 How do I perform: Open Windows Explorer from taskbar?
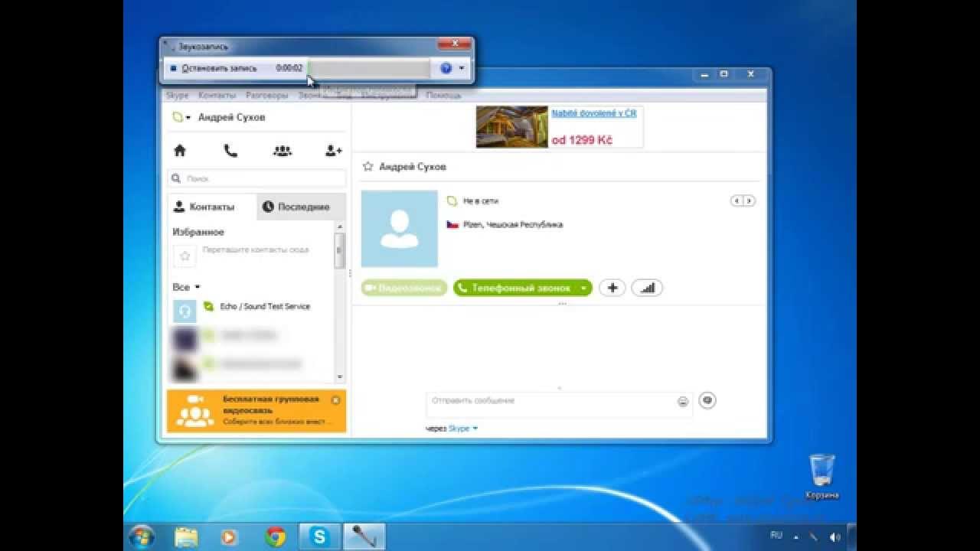click(x=186, y=536)
